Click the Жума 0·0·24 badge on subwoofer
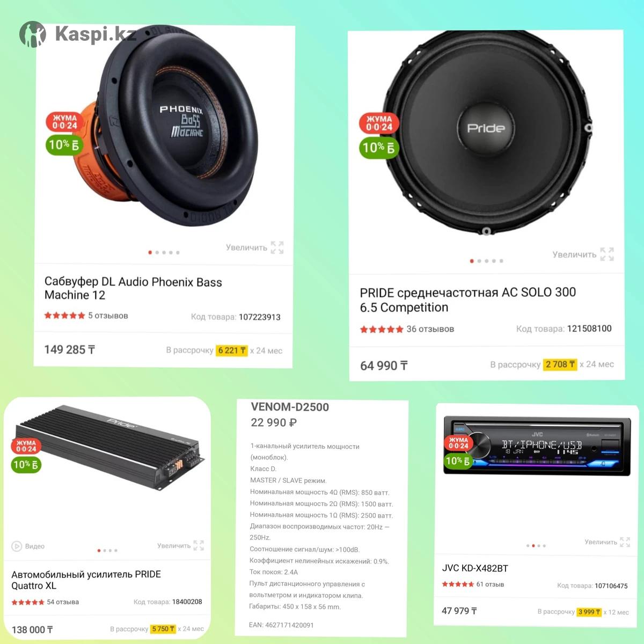Image resolution: width=644 pixels, height=644 pixels. 64,122
